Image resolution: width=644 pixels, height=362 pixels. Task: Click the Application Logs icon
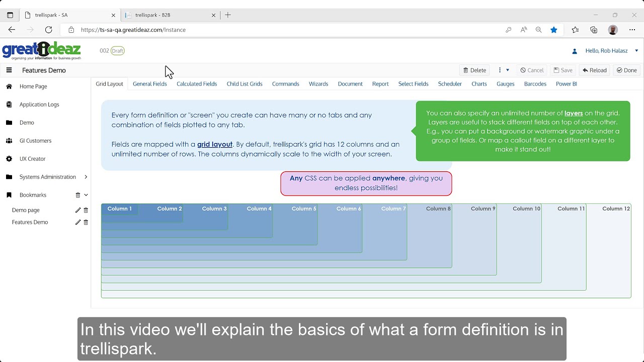click(9, 105)
